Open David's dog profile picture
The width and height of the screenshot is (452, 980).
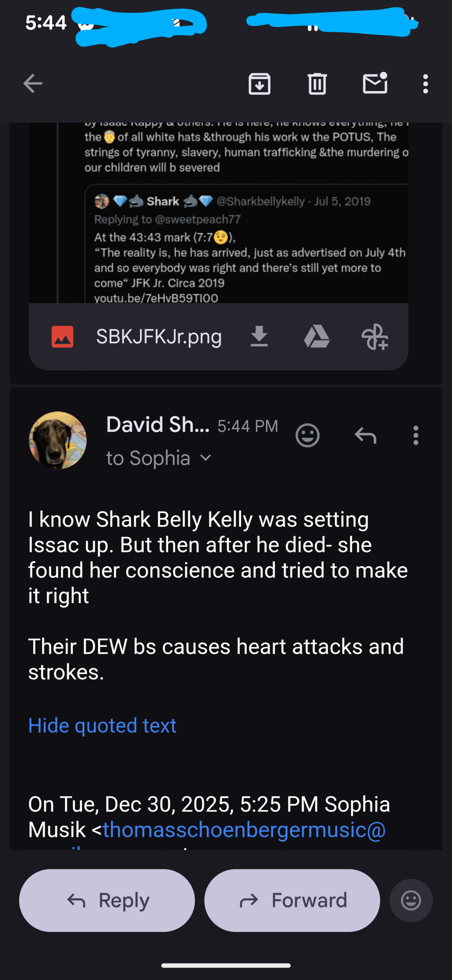pos(58,440)
